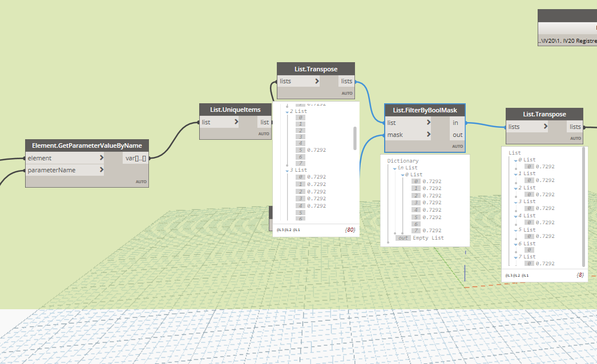Click AUTO lacing label on List.UniqueItems
The height and width of the screenshot is (364, 597).
[x=264, y=134]
